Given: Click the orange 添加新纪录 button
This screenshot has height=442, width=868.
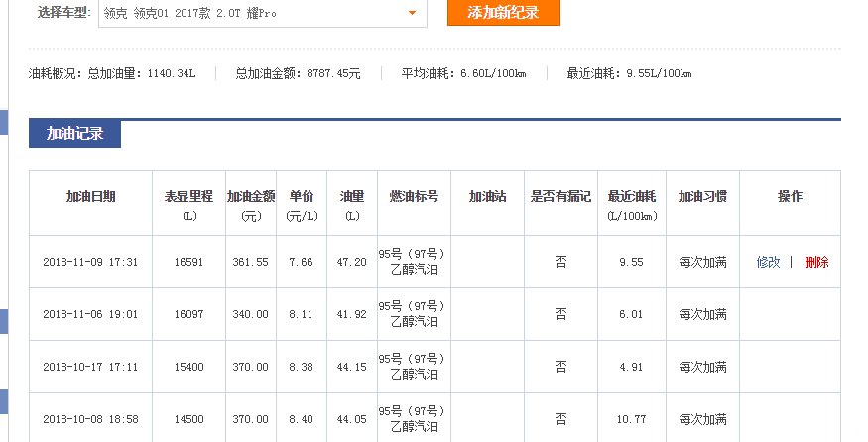Looking at the screenshot, I should [x=503, y=13].
